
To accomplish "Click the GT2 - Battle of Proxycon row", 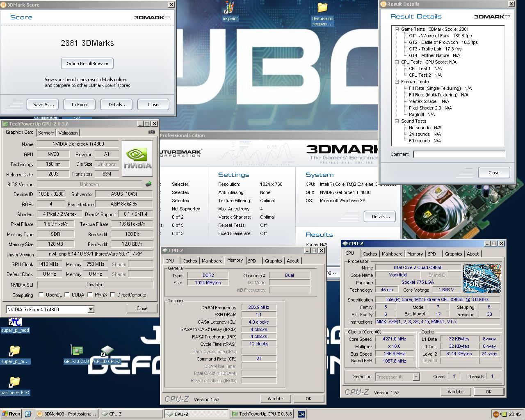I will pyautogui.click(x=443, y=42).
